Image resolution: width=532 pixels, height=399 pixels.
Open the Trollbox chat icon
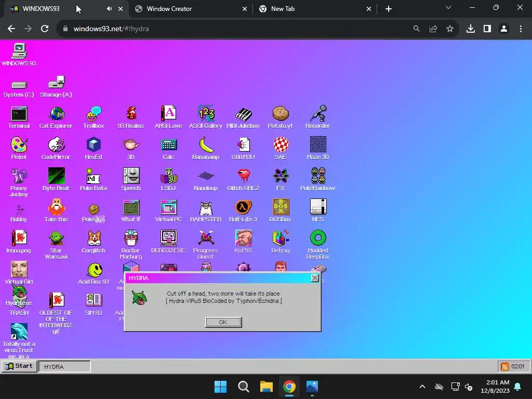coord(94,117)
